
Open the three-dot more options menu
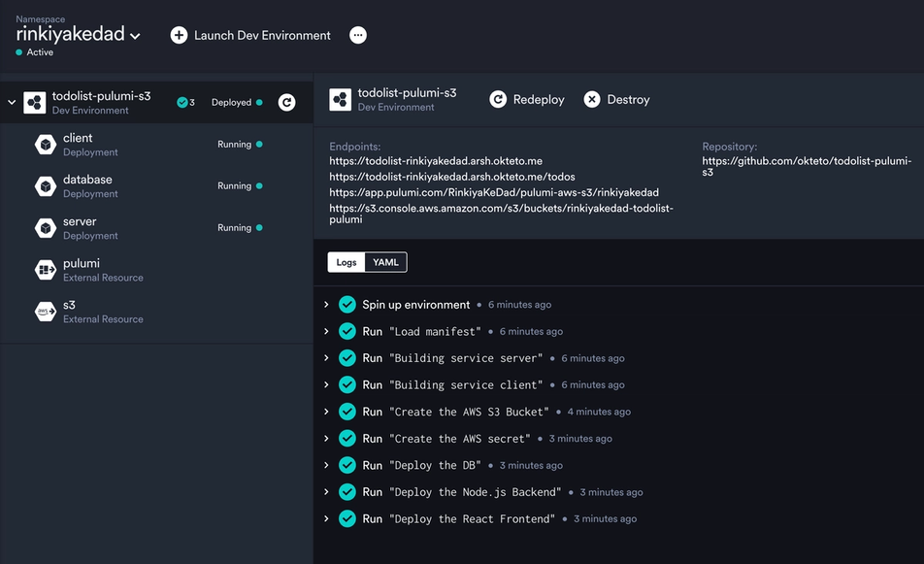[358, 35]
